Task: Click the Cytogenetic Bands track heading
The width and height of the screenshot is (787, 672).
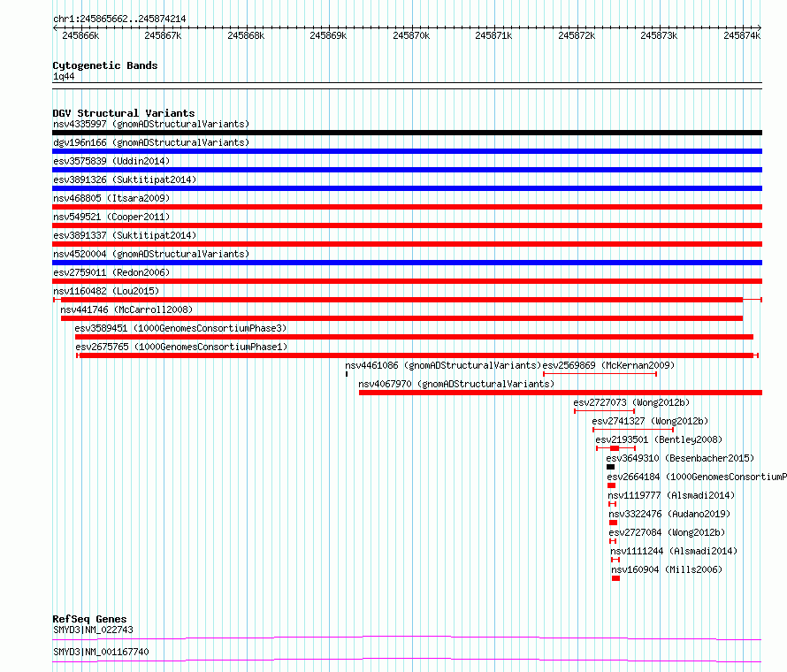Action: (105, 65)
